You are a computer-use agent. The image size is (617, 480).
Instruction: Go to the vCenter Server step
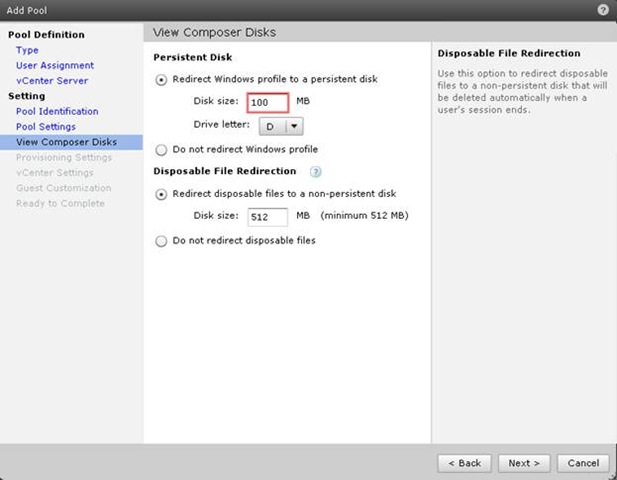tap(52, 81)
